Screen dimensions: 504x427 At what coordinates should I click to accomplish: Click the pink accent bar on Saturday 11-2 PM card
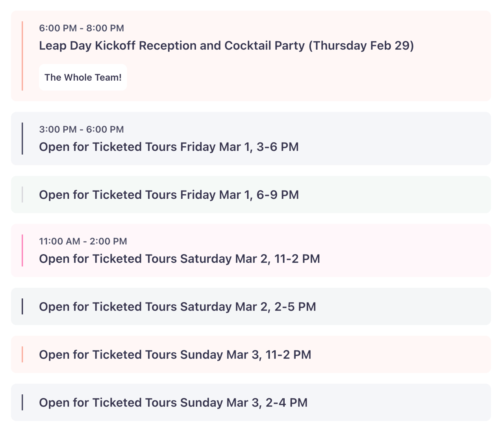click(22, 250)
